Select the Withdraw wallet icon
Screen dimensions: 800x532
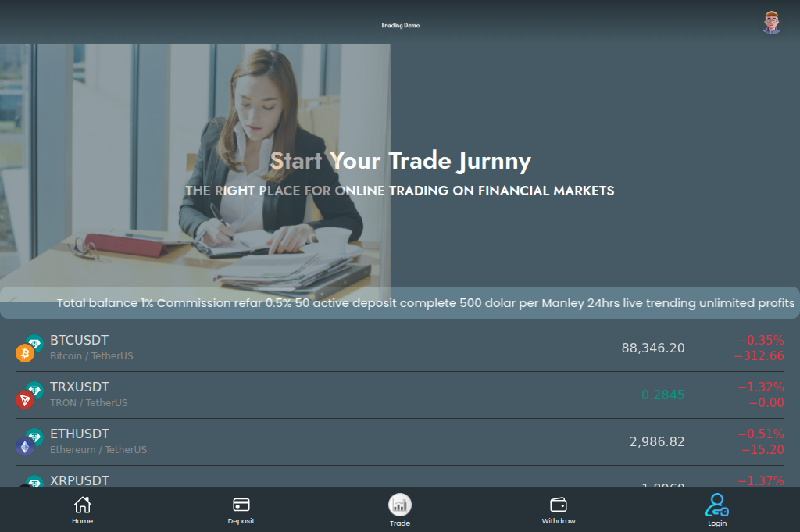pos(558,505)
